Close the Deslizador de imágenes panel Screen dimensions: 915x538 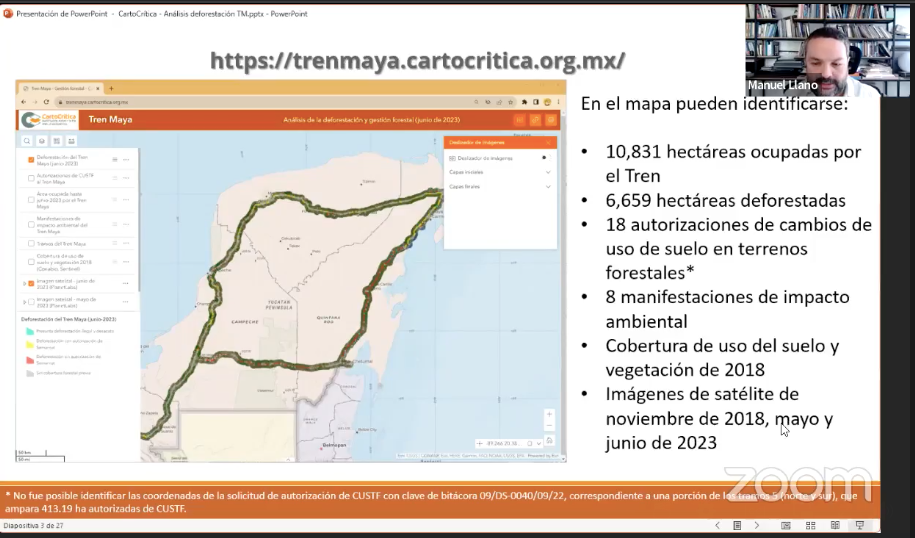(x=550, y=142)
